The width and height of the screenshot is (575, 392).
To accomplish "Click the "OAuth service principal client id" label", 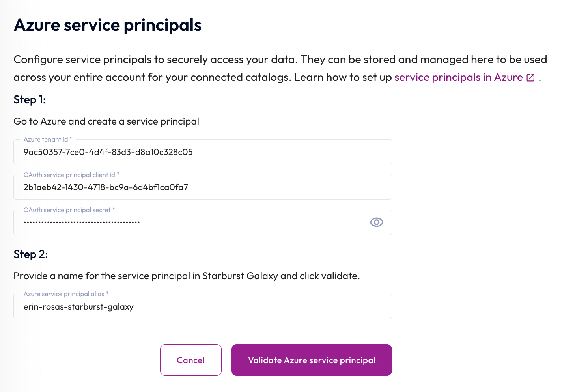I will tap(72, 175).
